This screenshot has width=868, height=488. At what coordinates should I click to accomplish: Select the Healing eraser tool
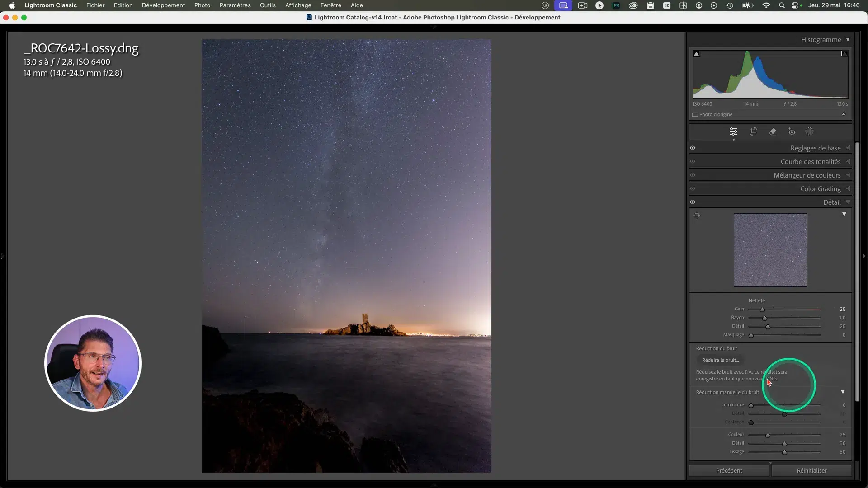(773, 131)
